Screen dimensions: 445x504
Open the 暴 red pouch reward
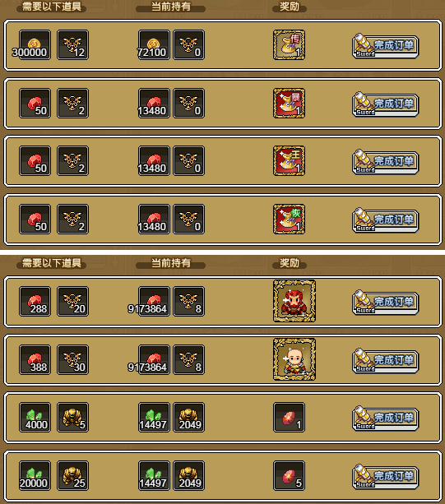click(289, 103)
